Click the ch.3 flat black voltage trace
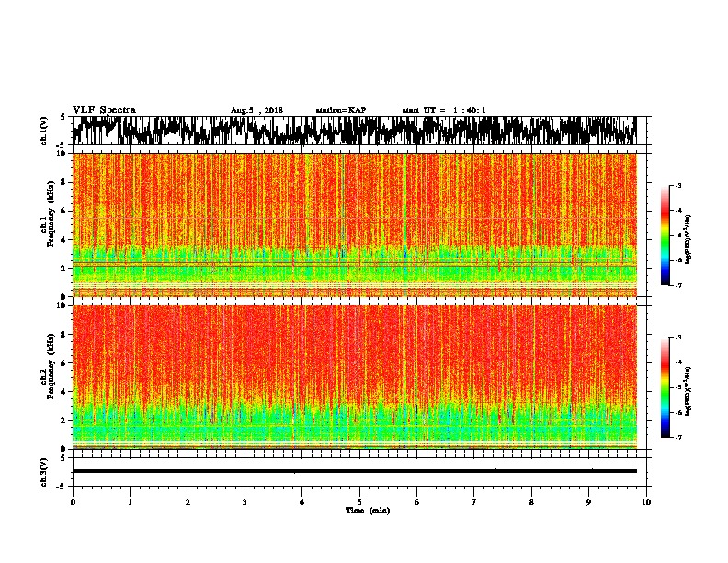Viewport: 728px width, 563px height. point(354,471)
